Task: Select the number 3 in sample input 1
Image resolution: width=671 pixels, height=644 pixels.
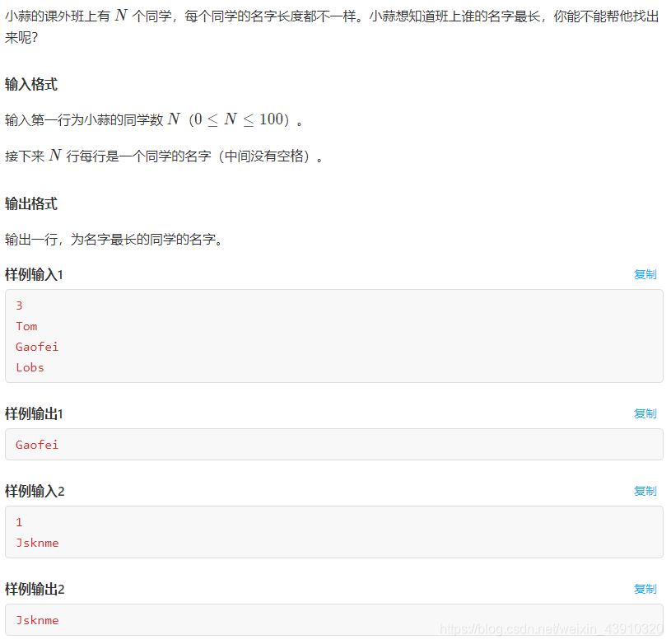Action: 19,306
